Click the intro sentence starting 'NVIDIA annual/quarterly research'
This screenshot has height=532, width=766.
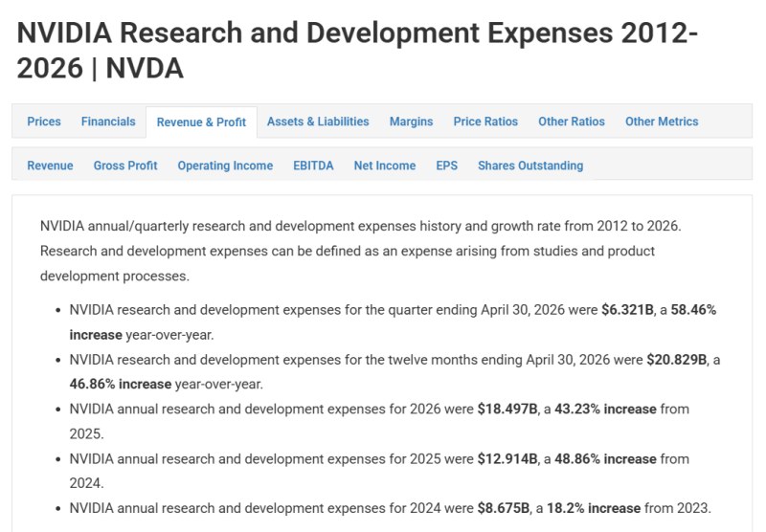coord(361,226)
